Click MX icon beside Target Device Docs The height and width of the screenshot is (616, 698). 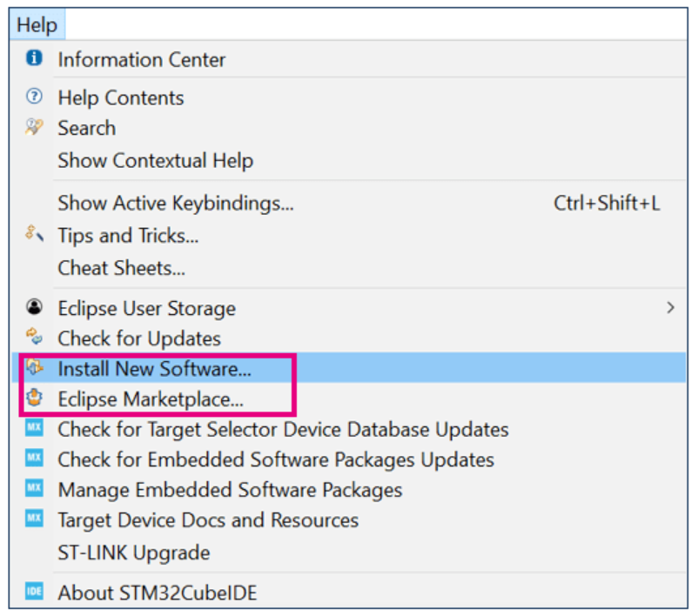click(x=34, y=519)
